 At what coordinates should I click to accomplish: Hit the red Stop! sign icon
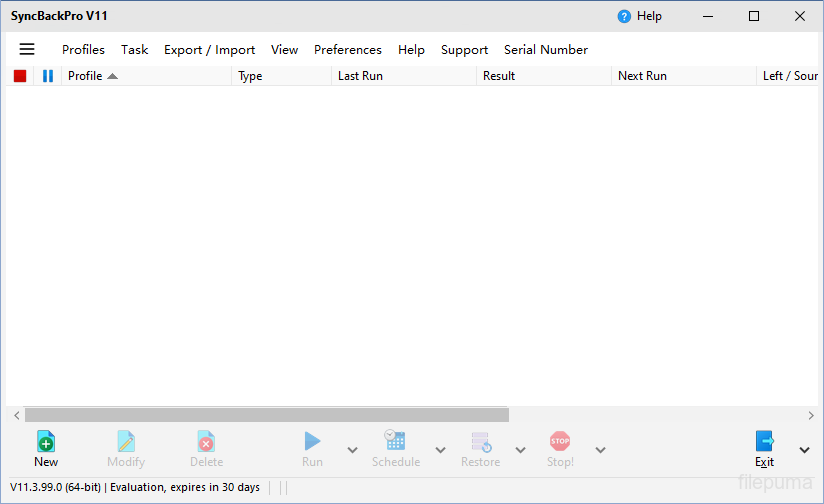560,441
